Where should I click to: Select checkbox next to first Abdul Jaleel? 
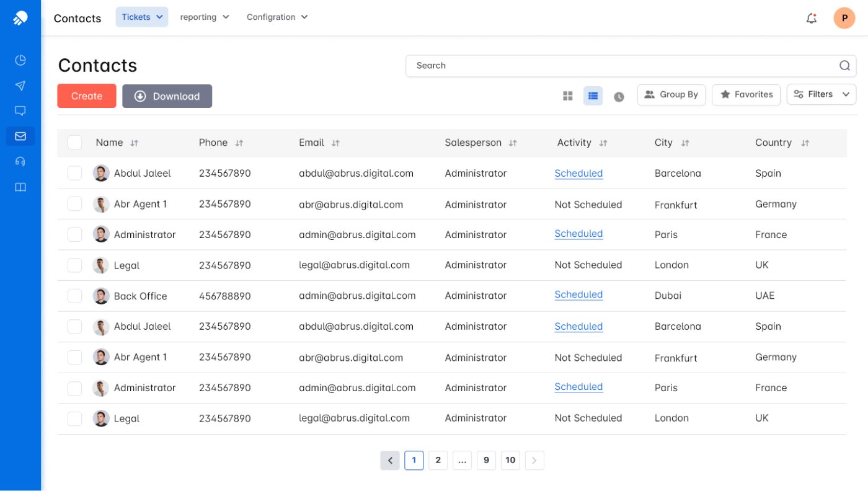(x=74, y=174)
